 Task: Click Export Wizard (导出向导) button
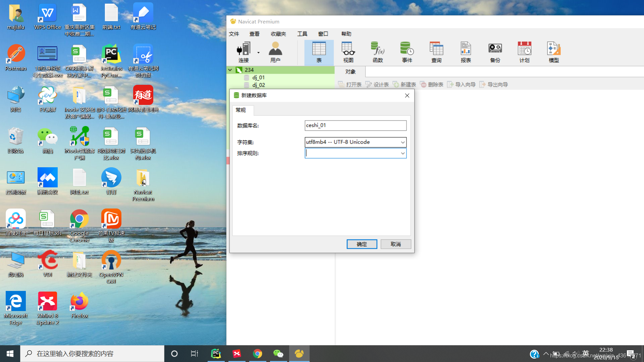pos(494,84)
